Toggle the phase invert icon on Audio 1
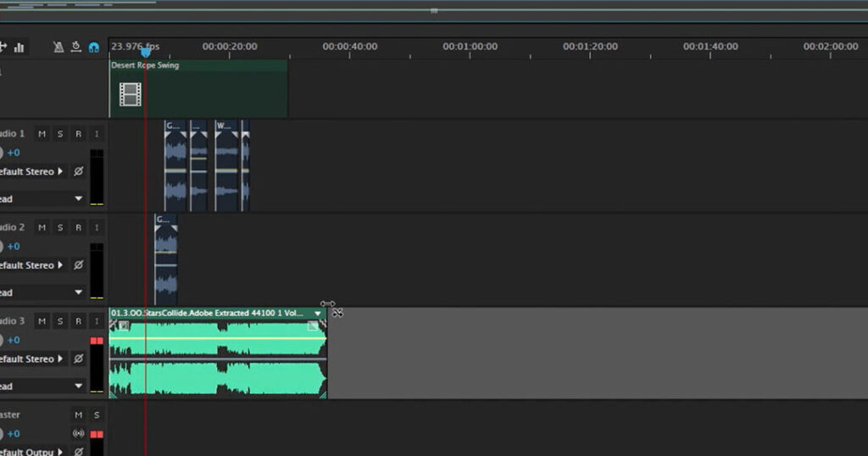The height and width of the screenshot is (456, 868). coord(78,171)
